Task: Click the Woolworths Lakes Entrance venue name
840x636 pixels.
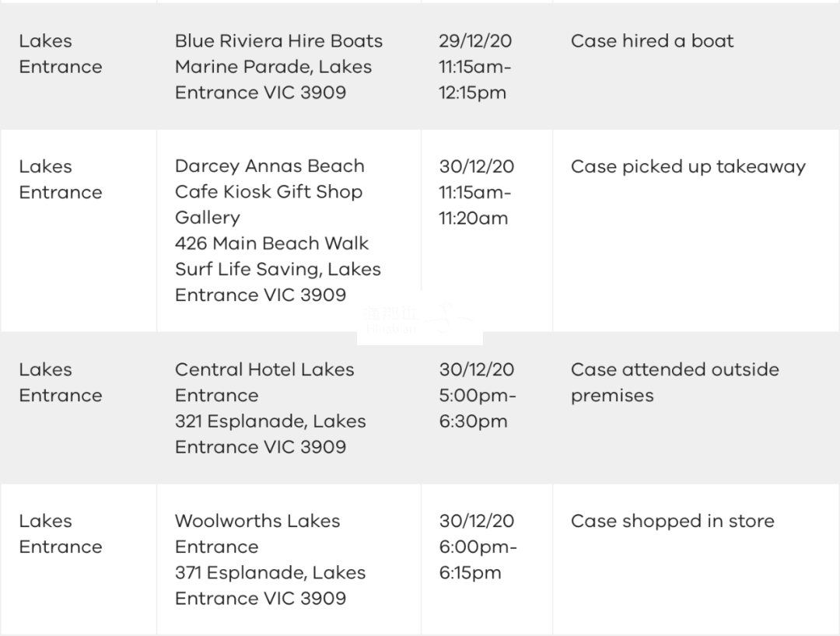Action: (257, 533)
